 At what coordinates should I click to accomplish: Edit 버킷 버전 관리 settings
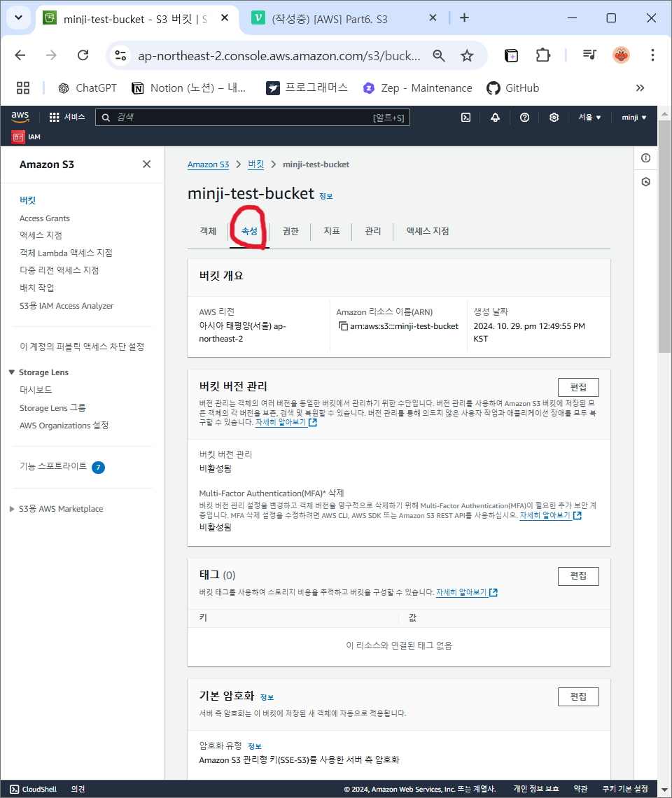click(577, 387)
